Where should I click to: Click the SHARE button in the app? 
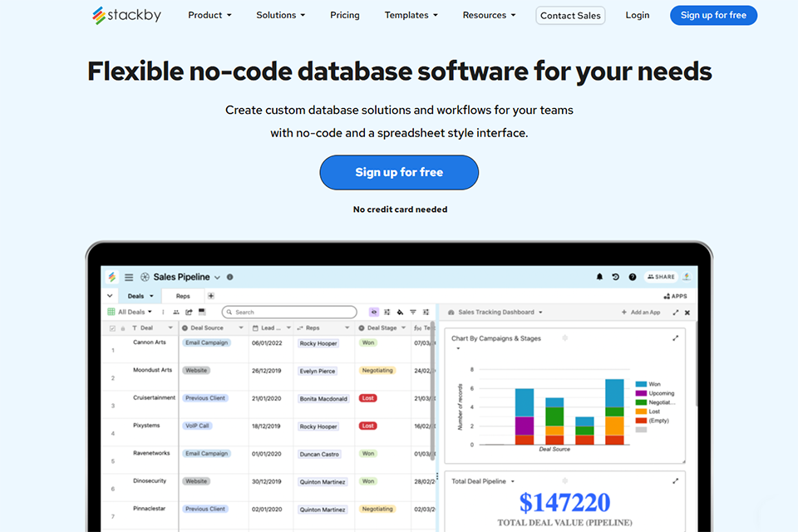pos(661,277)
